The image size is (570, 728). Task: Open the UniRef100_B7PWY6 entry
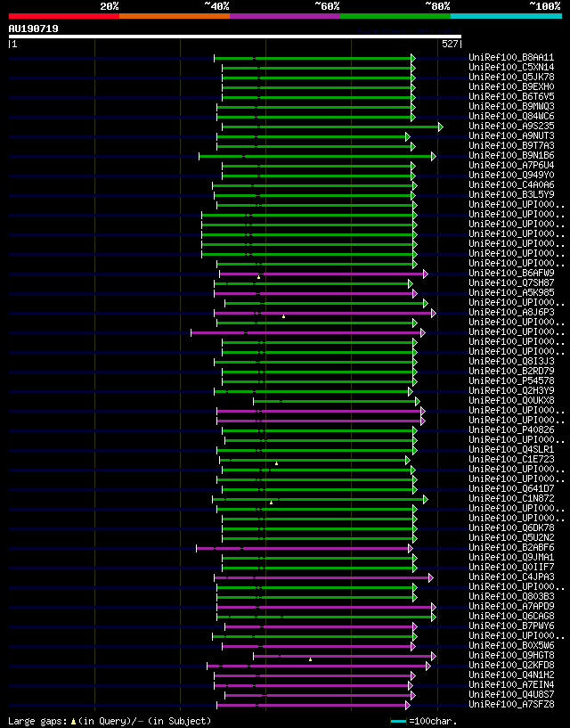click(x=511, y=626)
